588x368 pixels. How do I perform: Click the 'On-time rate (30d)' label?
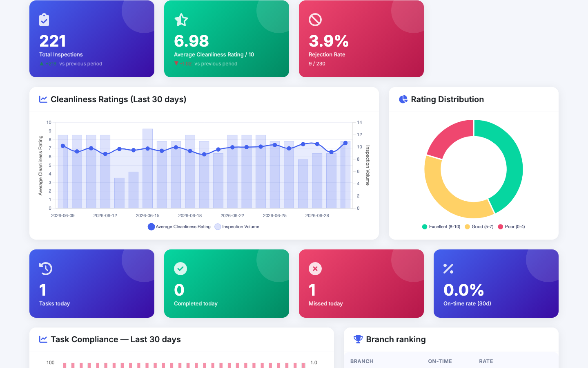click(x=467, y=303)
